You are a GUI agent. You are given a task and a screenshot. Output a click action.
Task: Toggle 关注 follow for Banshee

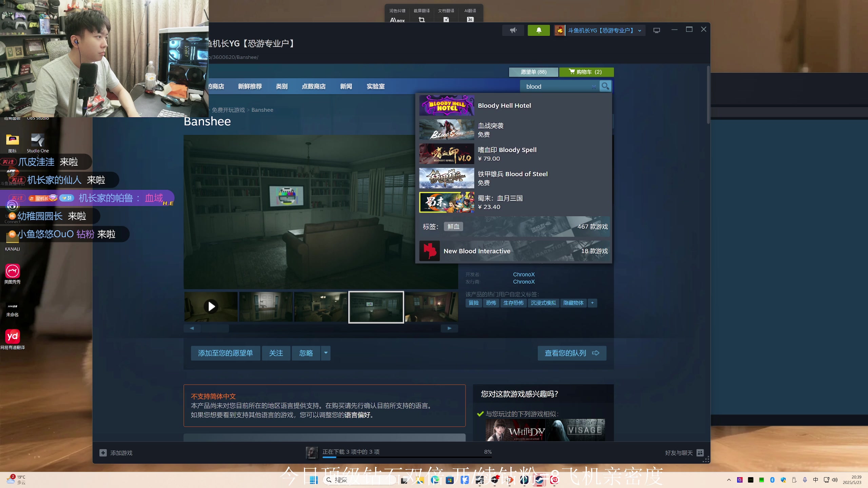(x=276, y=353)
